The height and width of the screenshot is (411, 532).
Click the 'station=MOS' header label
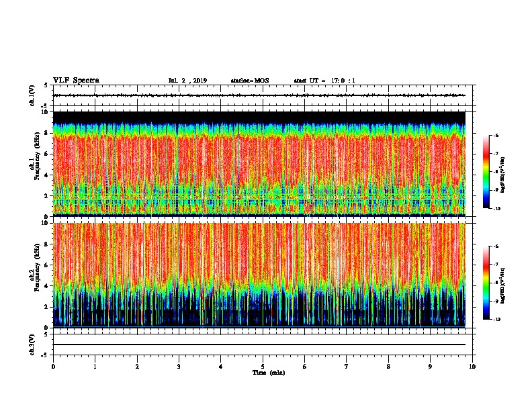(250, 81)
